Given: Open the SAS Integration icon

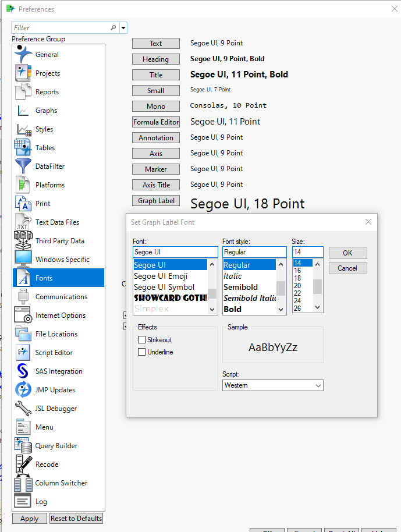Looking at the screenshot, I should click(23, 371).
